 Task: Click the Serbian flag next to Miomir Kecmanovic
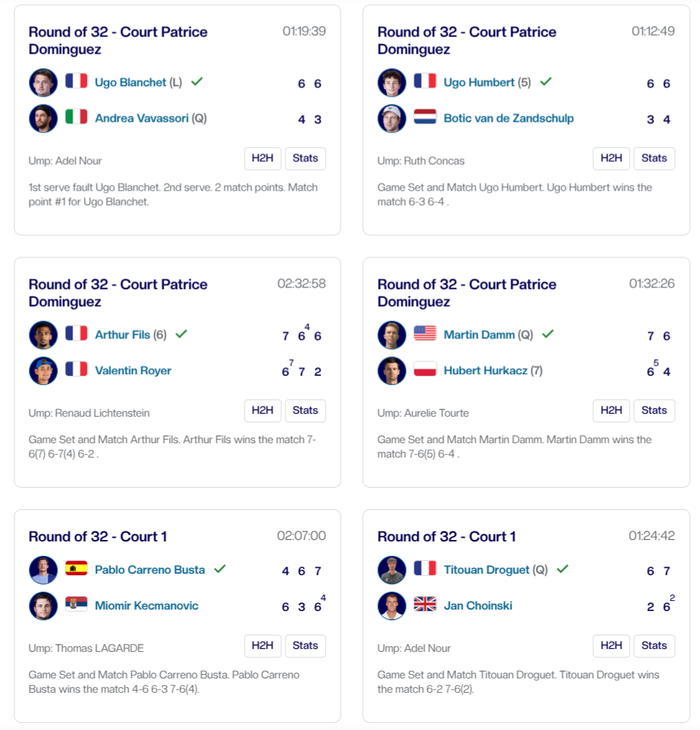(77, 605)
